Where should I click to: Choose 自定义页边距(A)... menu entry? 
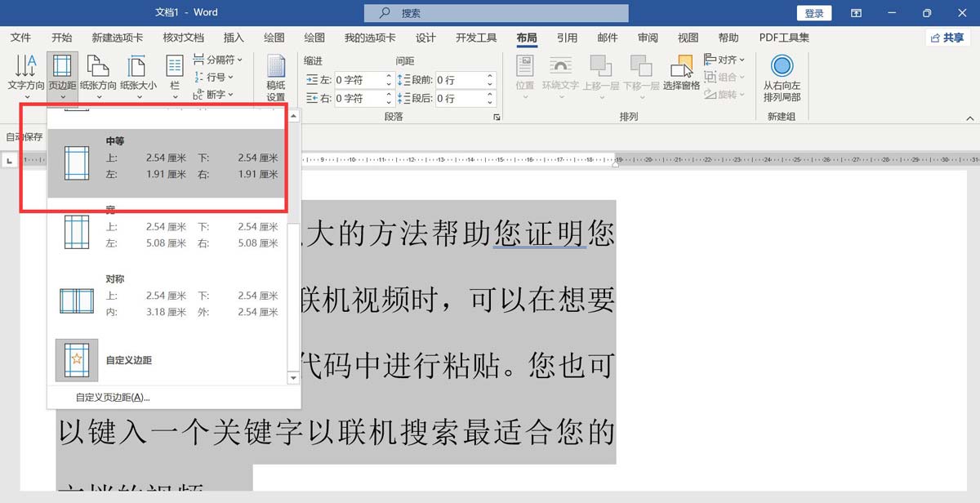(x=113, y=398)
